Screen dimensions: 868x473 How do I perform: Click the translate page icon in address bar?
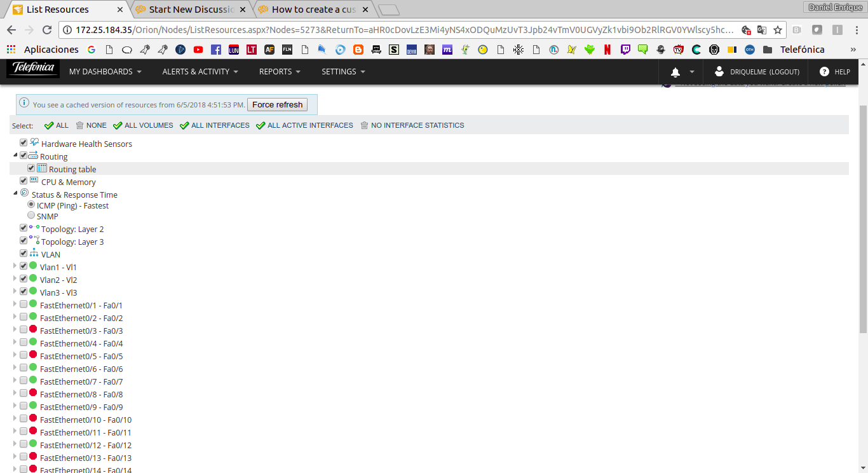coord(762,30)
